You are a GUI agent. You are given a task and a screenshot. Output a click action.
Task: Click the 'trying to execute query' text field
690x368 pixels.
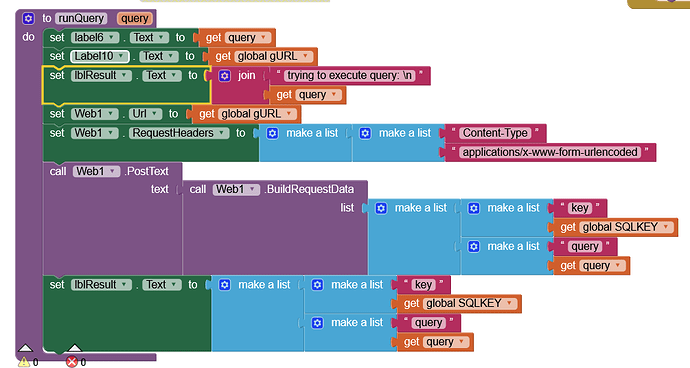(349, 76)
